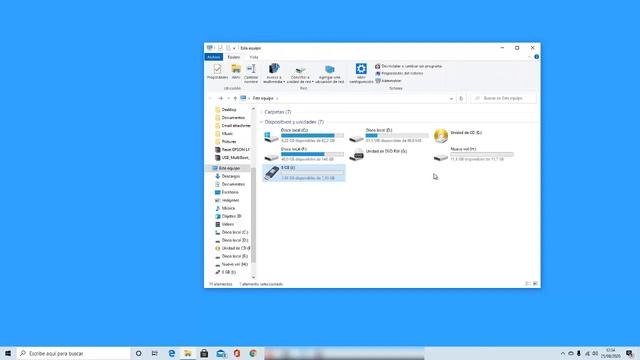Select 8 GB (I:) in the navigation pane
The height and width of the screenshot is (360, 640).
coord(225,272)
